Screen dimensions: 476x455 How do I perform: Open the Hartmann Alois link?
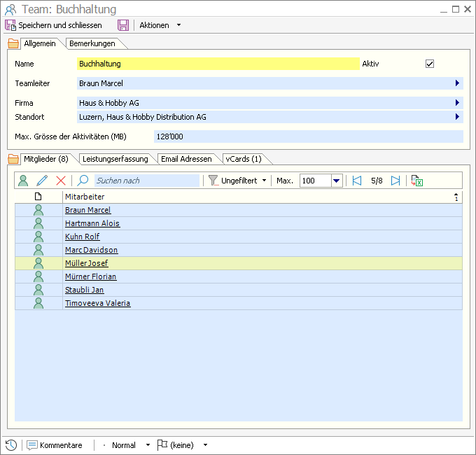tap(92, 223)
